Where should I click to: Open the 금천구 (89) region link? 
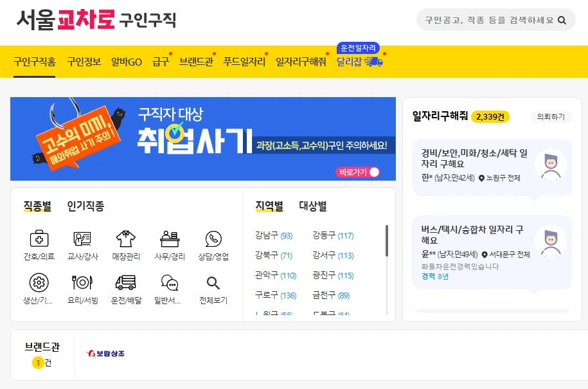point(331,295)
